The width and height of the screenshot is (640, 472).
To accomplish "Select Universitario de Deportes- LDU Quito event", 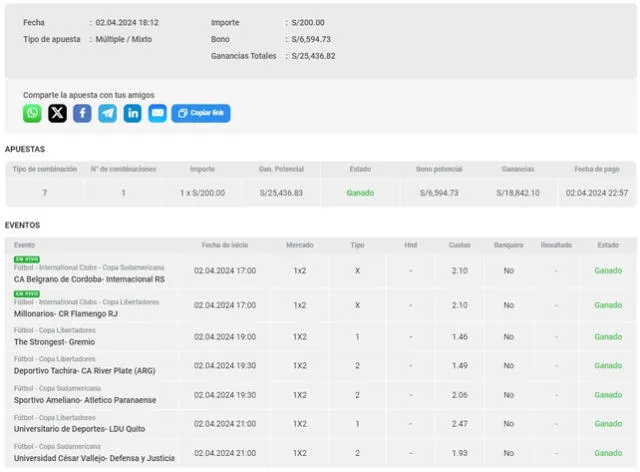I will coord(80,429).
